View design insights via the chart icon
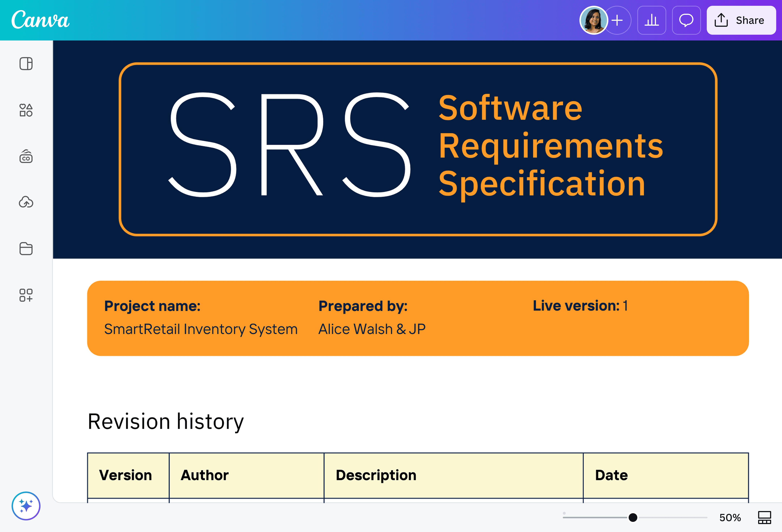782x532 pixels. (651, 20)
